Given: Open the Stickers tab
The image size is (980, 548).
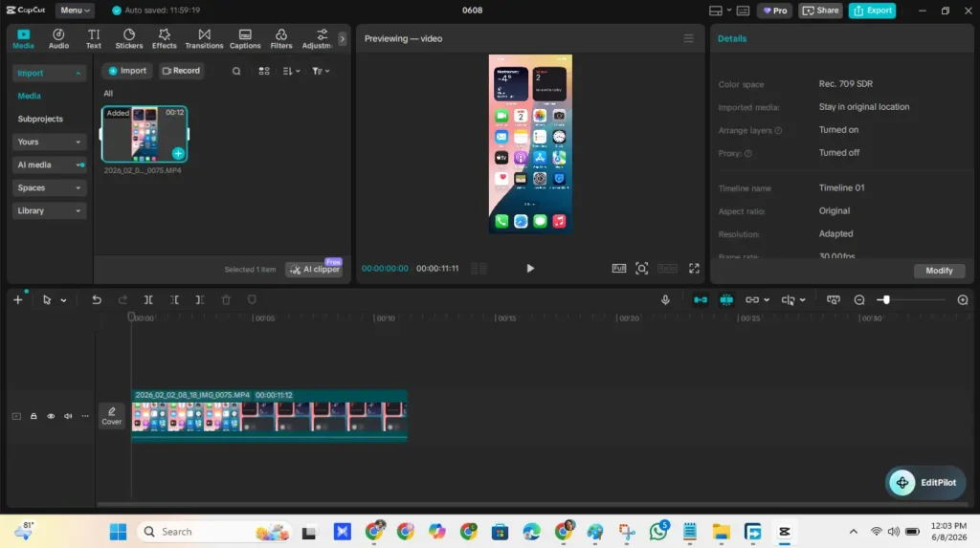Looking at the screenshot, I should (x=129, y=39).
